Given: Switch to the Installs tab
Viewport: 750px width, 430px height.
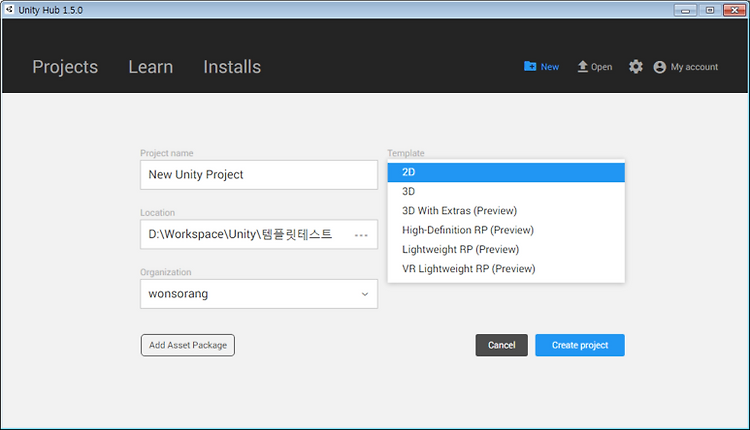Looking at the screenshot, I should [232, 67].
